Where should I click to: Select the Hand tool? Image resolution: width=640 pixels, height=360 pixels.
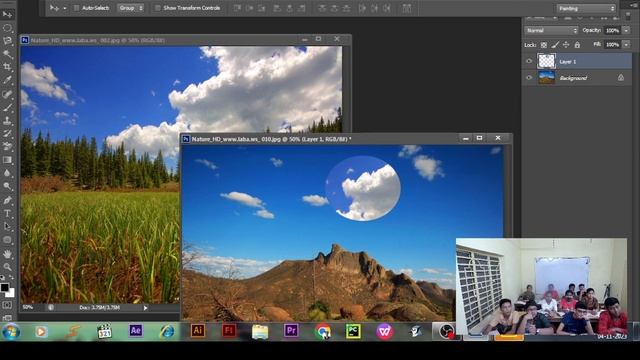click(7, 253)
